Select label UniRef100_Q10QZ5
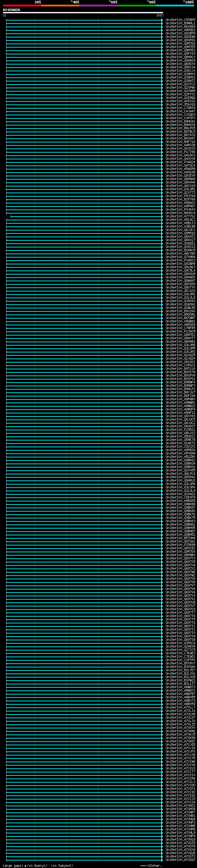Screen dimensions: 197x868 [180, 355]
